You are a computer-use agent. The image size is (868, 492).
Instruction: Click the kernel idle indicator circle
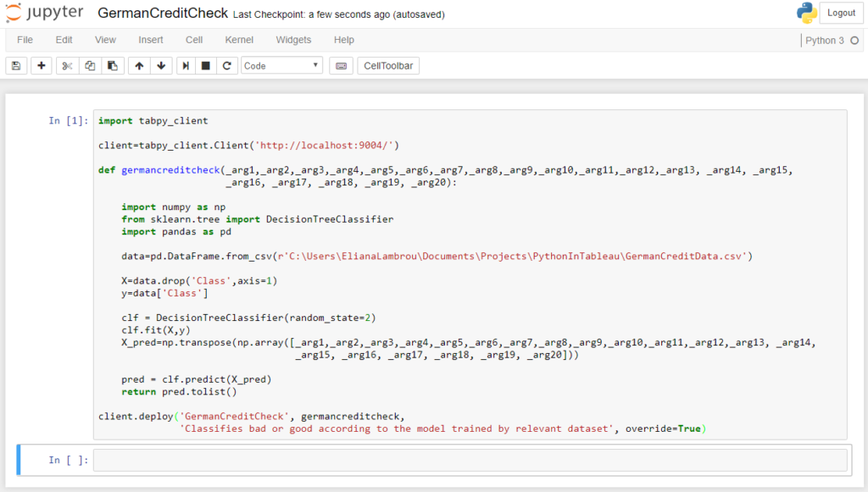click(854, 41)
